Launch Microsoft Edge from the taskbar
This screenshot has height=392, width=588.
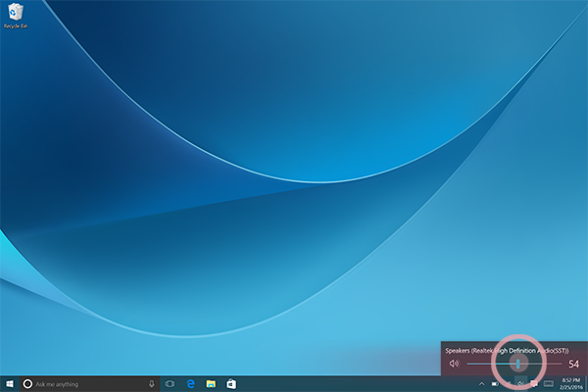[191, 384]
